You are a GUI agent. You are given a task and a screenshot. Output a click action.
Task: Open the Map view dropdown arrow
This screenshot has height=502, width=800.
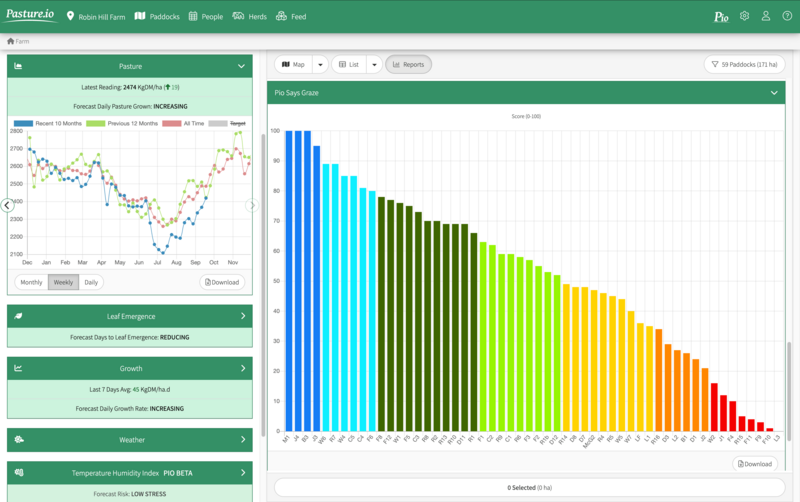point(320,65)
